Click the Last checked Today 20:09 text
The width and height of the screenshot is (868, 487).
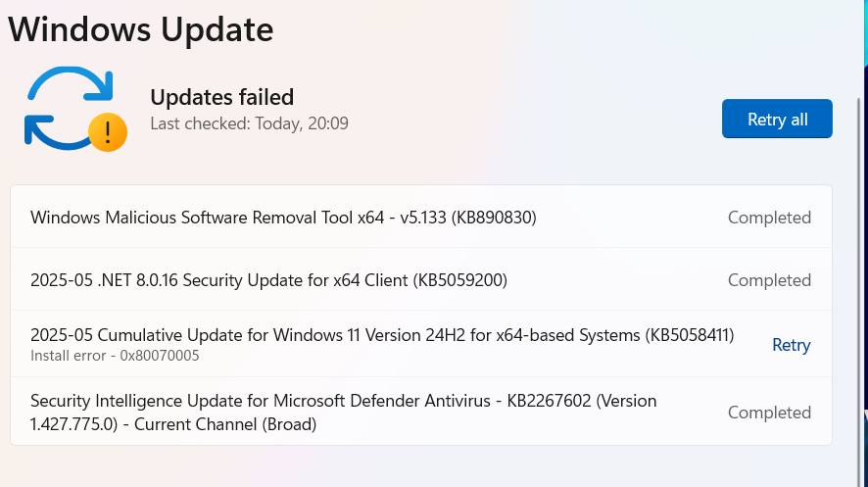tap(249, 123)
